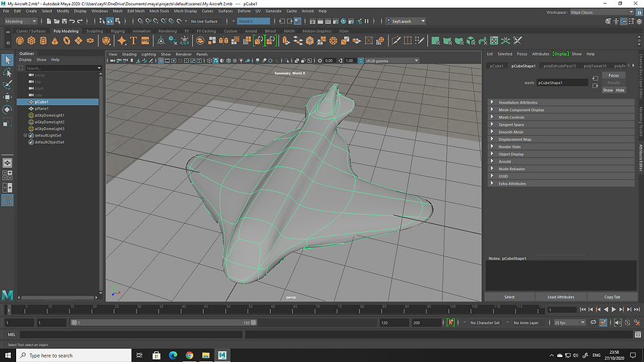This screenshot has width=644, height=362.
Task: Toggle loop playback mode icon
Action: pos(593,323)
